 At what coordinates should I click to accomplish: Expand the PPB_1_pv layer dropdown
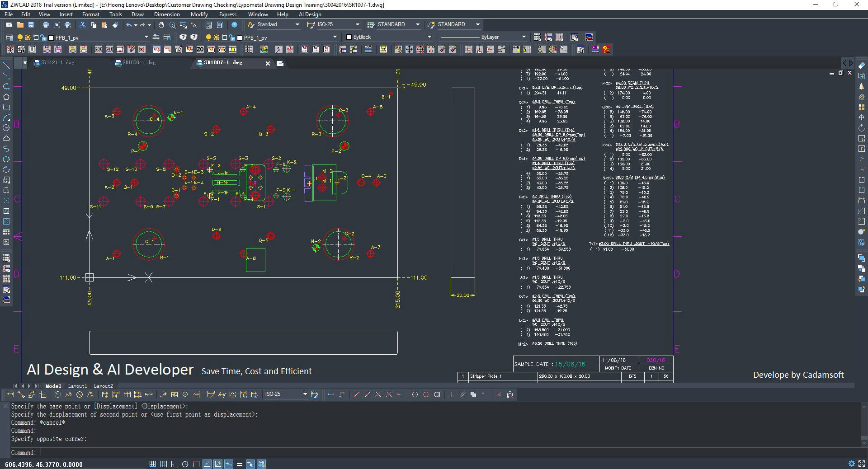coord(146,37)
